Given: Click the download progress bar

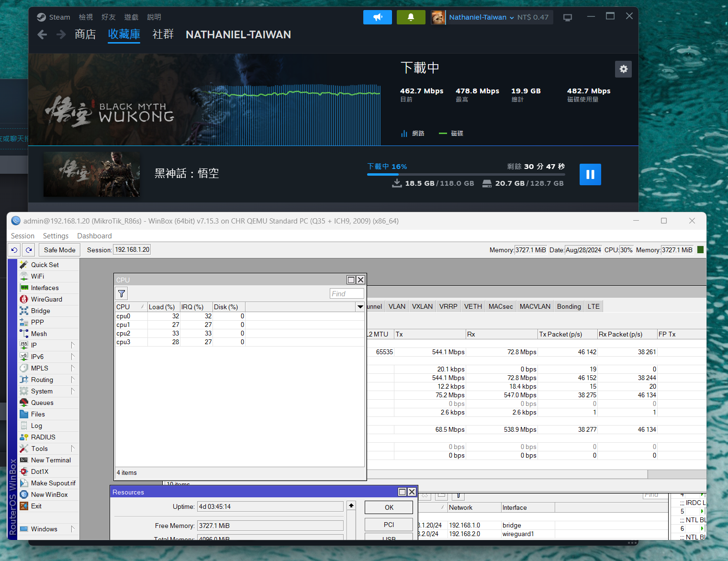Looking at the screenshot, I should click(466, 174).
